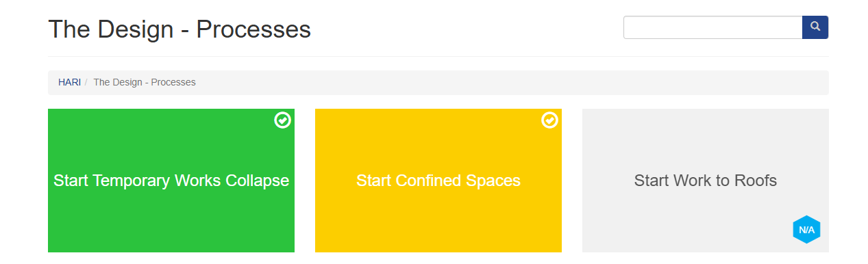Toggle completed status circle on Temporary Works tile
Screen dimensions: 868x264
click(x=283, y=120)
